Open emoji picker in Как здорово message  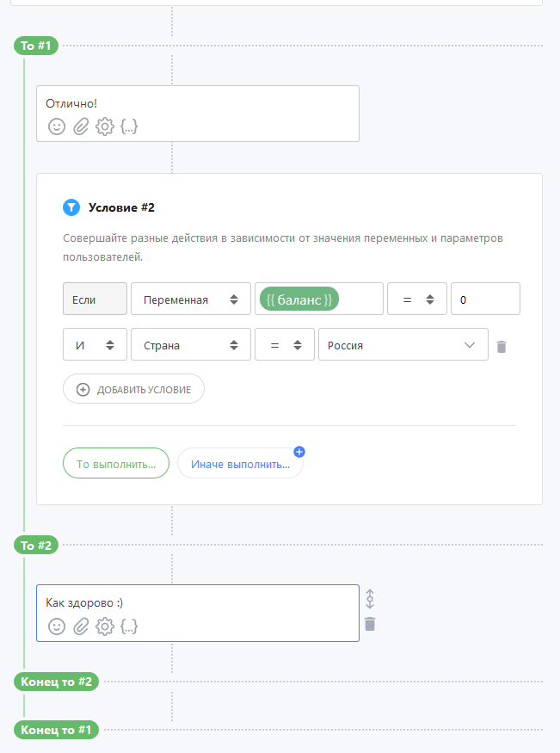pyautogui.click(x=57, y=626)
